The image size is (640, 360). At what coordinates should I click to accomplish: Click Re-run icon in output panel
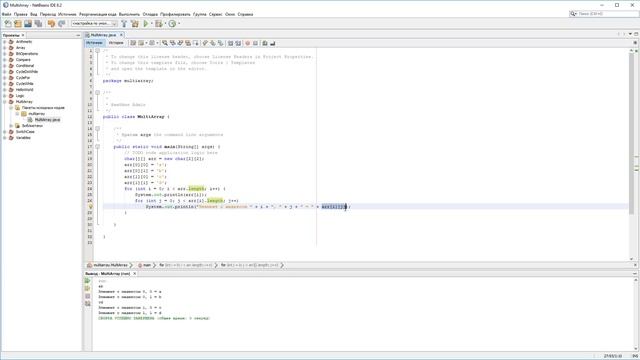point(87,281)
